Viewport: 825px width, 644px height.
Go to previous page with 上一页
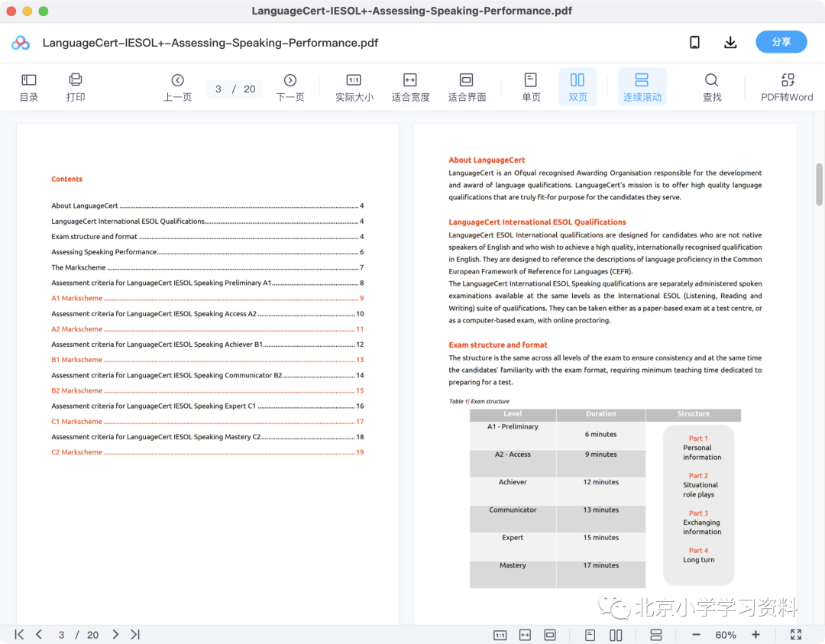pyautogui.click(x=177, y=87)
